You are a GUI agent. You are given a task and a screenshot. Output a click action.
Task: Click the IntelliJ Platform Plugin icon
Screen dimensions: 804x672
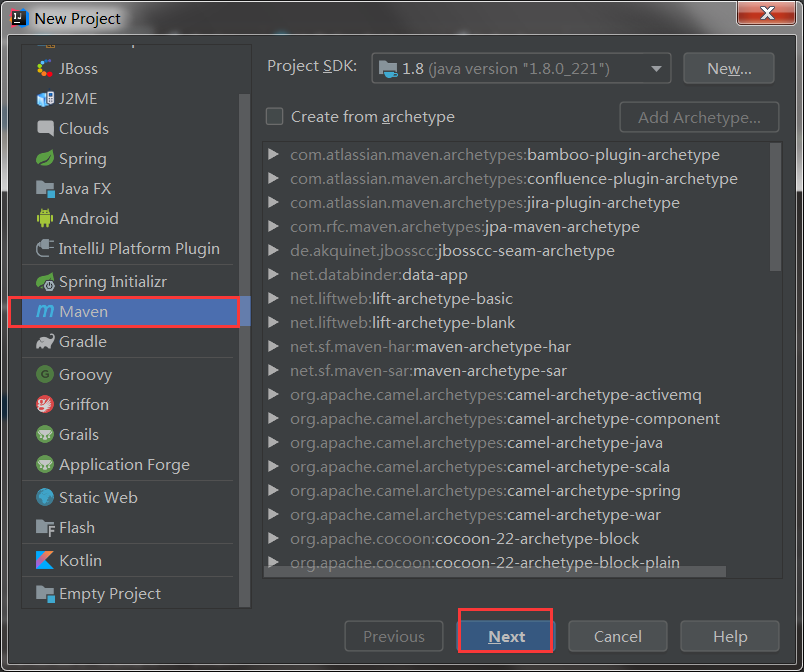pyautogui.click(x=45, y=249)
